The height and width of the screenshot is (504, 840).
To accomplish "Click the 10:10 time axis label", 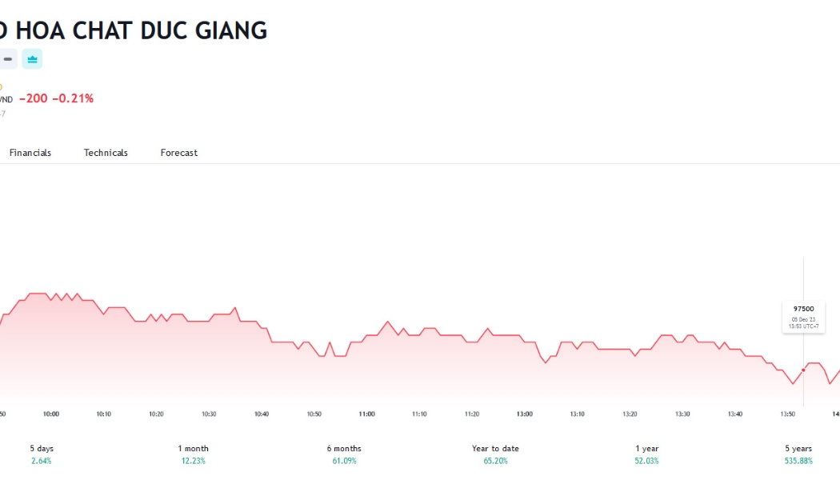I will 103,414.
